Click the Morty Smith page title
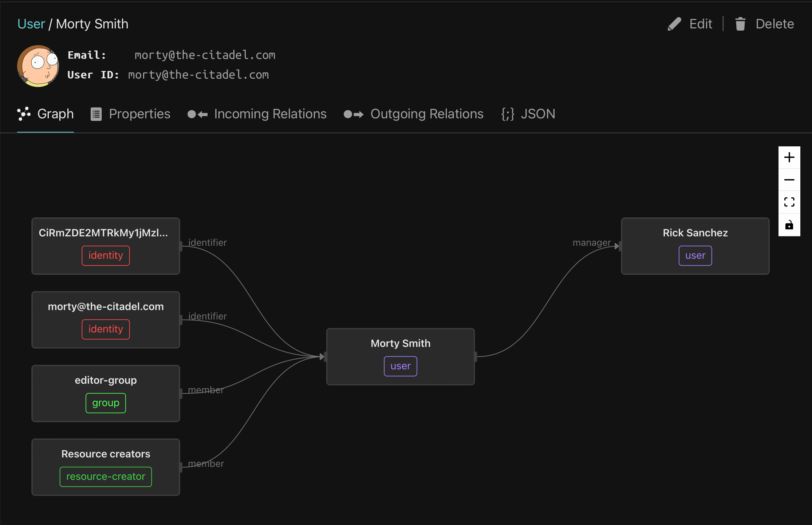This screenshot has width=812, height=525. point(92,24)
